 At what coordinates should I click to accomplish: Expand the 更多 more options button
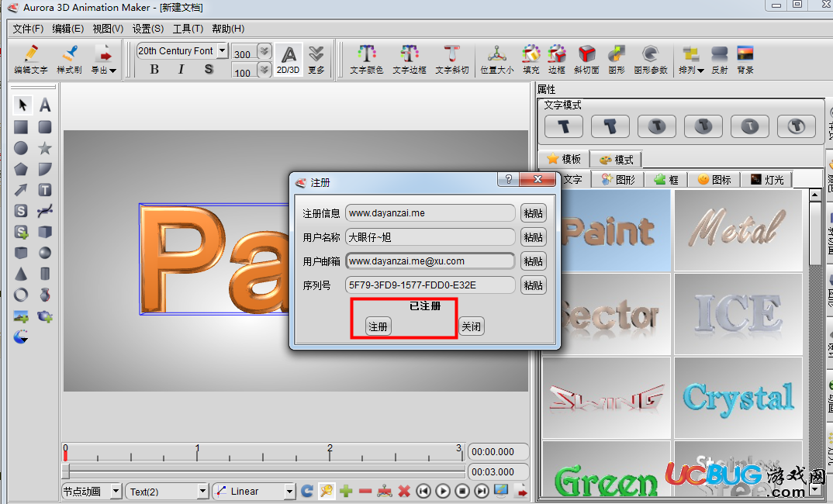coord(316,60)
